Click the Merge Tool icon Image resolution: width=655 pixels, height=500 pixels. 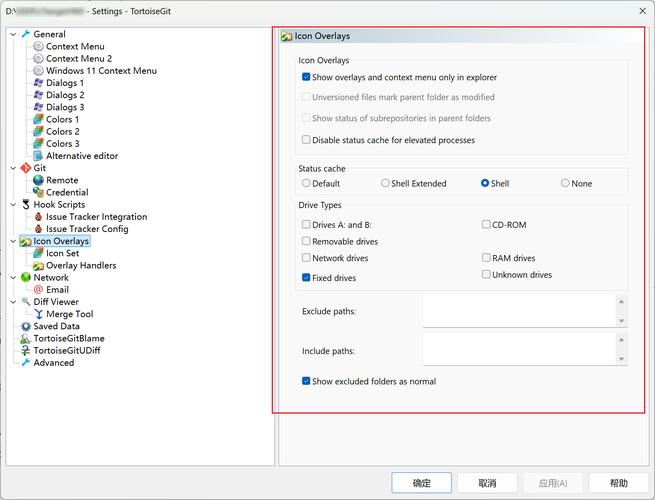pyautogui.click(x=38, y=314)
